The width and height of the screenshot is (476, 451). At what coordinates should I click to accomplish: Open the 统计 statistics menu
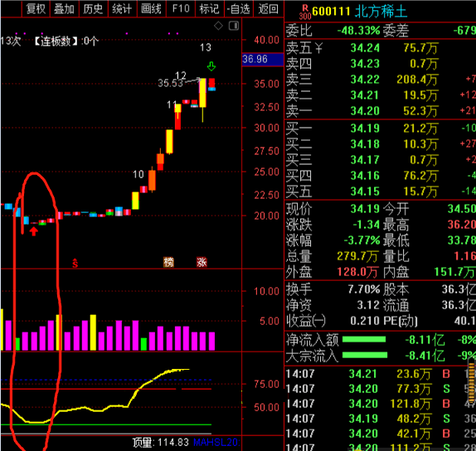point(122,9)
